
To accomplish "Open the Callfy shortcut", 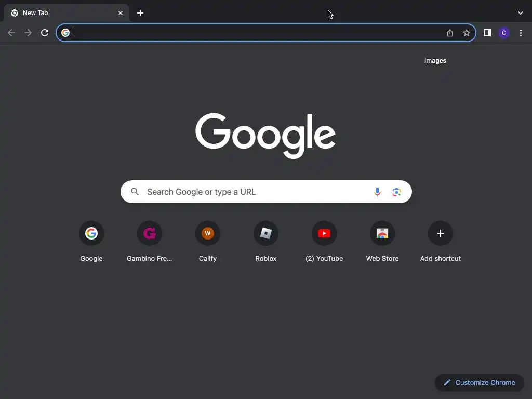I will click(x=208, y=242).
